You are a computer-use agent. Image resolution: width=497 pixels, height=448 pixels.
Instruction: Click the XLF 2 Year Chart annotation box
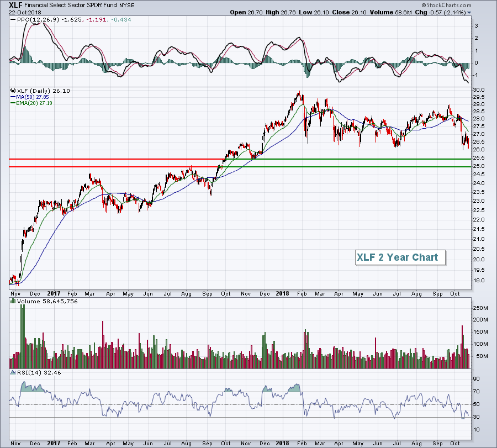pos(400,257)
